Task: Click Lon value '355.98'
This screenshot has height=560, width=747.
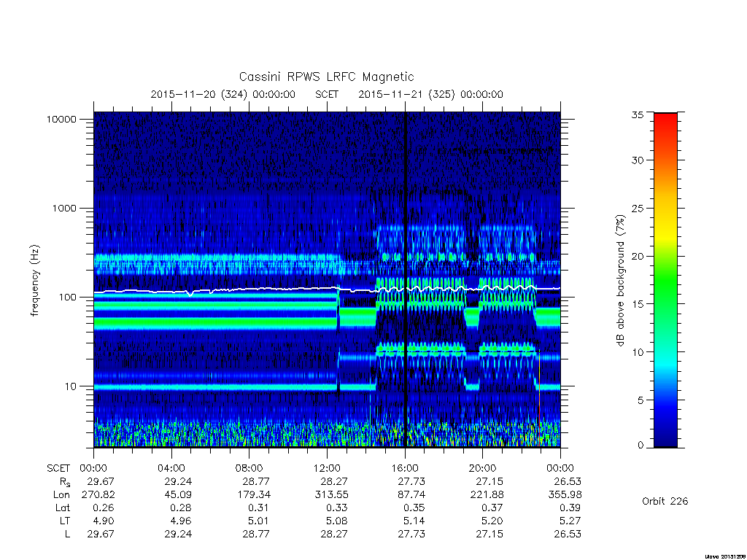Action: pos(565,495)
